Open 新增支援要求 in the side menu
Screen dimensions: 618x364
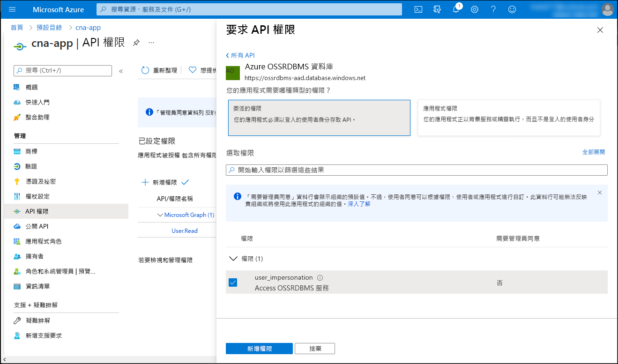click(44, 335)
